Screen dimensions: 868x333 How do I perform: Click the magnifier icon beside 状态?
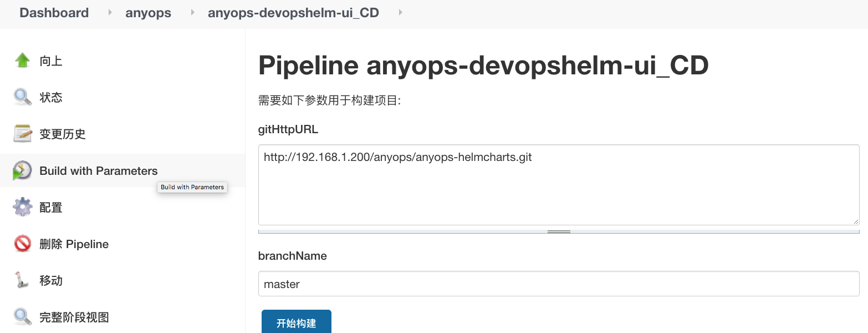pyautogui.click(x=22, y=97)
